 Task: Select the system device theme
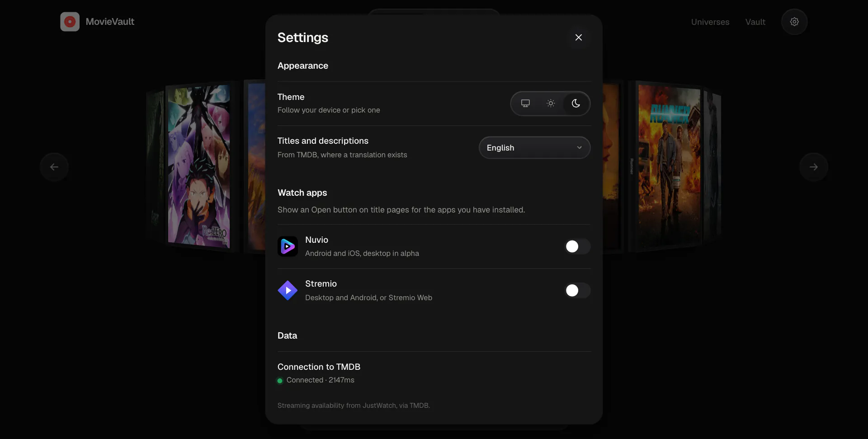[x=525, y=104]
